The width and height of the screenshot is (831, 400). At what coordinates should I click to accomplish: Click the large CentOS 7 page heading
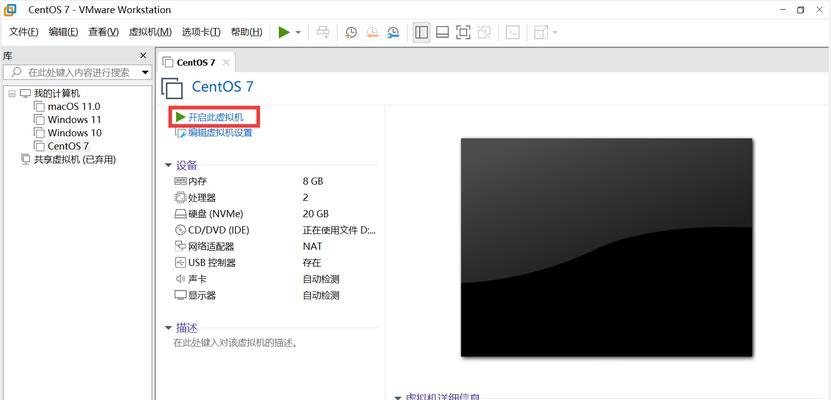(x=223, y=87)
